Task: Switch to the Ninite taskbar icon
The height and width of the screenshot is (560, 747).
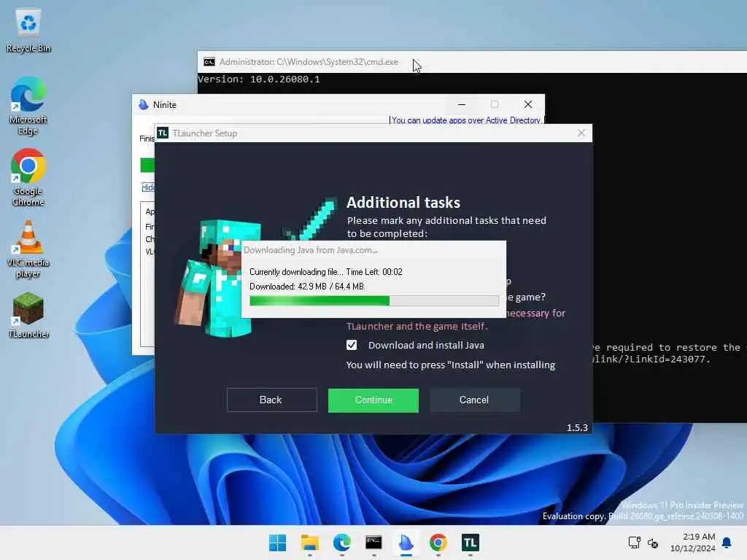Action: point(406,542)
